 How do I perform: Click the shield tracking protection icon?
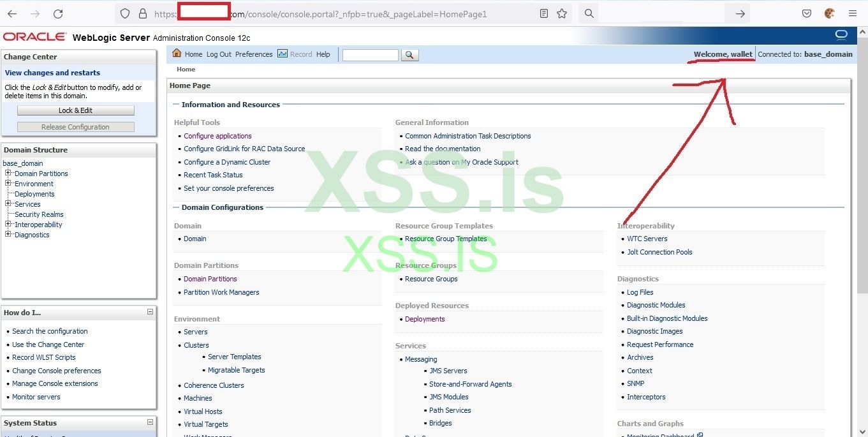tap(125, 13)
